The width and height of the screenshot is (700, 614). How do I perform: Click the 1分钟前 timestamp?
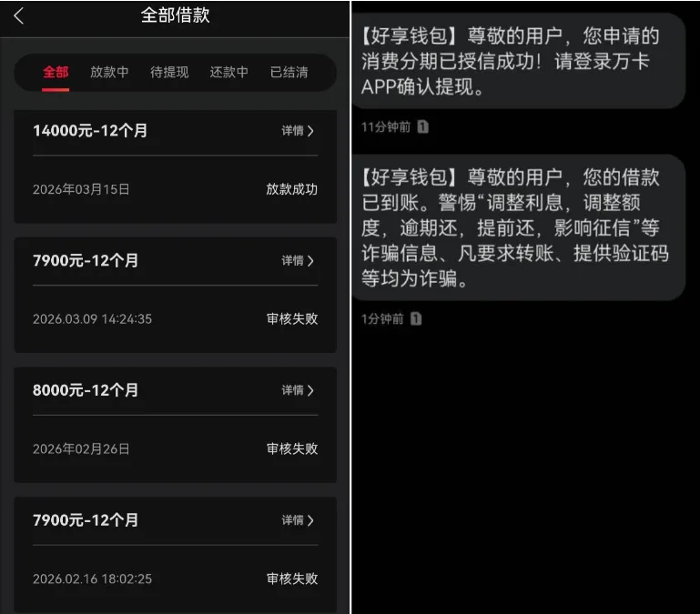point(382,319)
